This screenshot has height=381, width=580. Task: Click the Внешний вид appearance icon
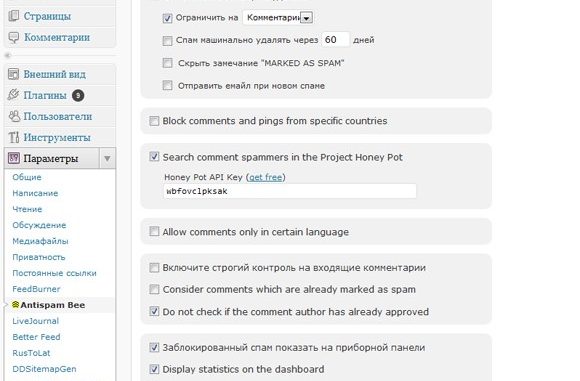(x=13, y=74)
